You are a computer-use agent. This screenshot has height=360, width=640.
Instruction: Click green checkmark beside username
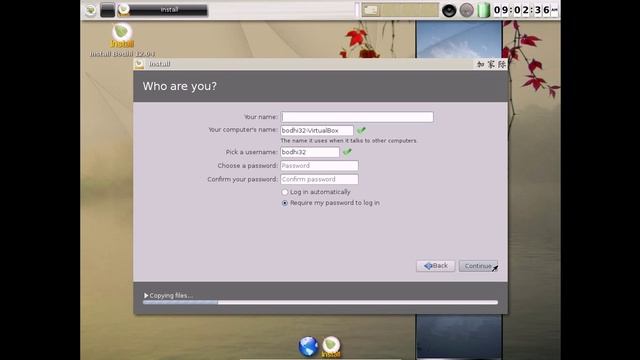pyautogui.click(x=347, y=152)
